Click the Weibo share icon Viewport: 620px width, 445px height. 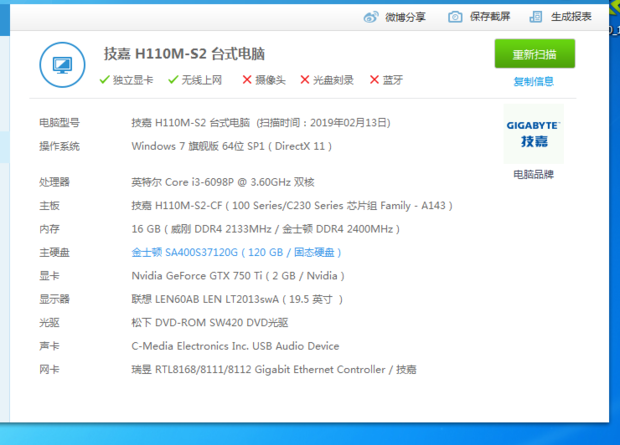(x=371, y=17)
